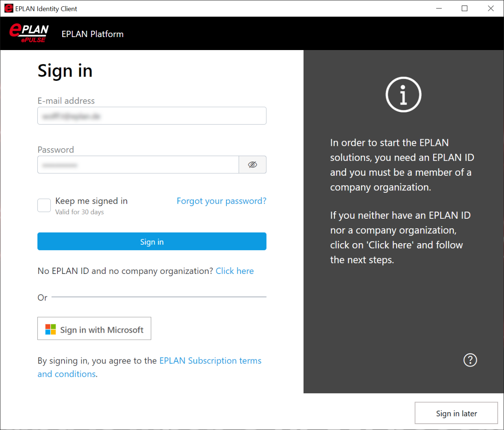Click the Microsoft logo inside the sign-in button
Screen dimensions: 504x430
click(x=50, y=329)
